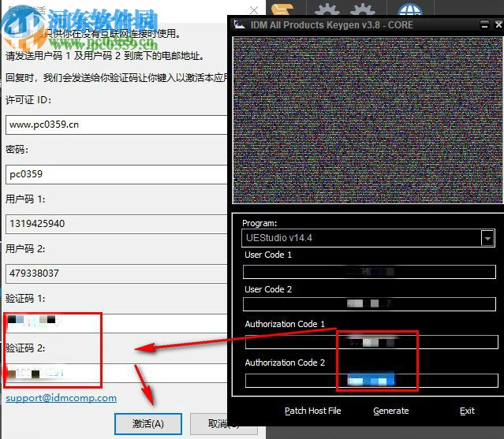Click the 许可证 ID input field
Viewport: 504px width, 439px height.
117,125
